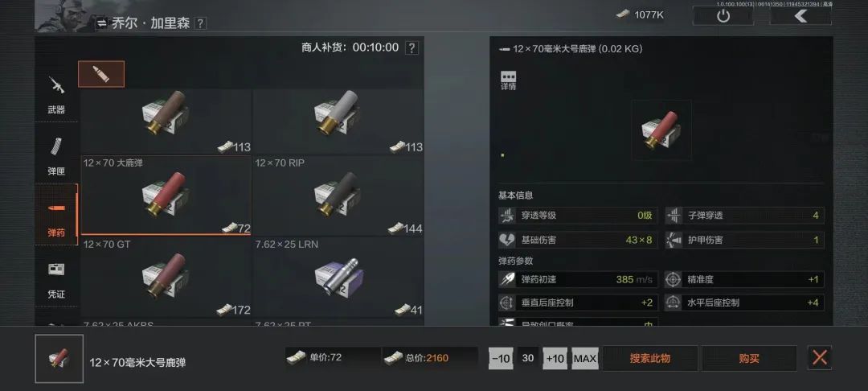The height and width of the screenshot is (391, 868).
Task: Select the 12×70 RIP shell item
Action: [x=338, y=195]
